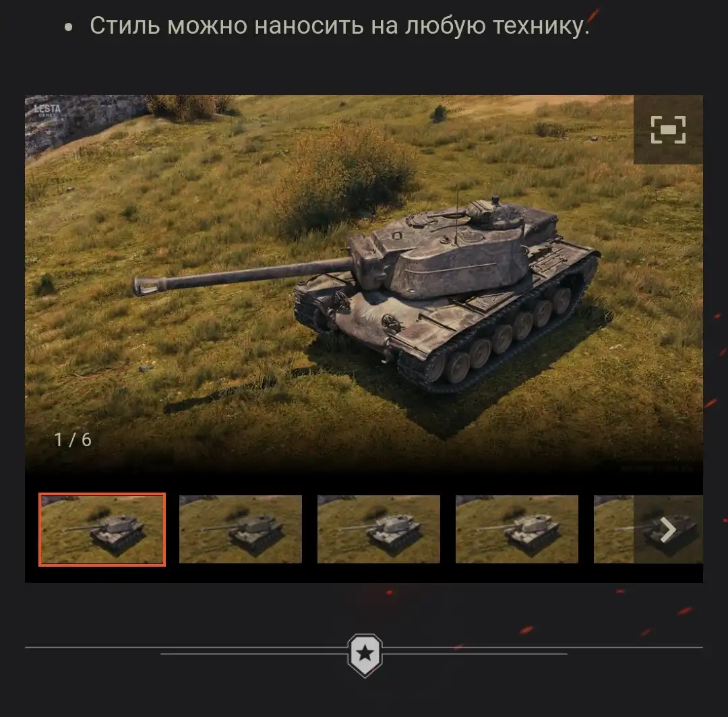Click the horizontal divider line beside the badge
The image size is (728, 717).
click(186, 647)
